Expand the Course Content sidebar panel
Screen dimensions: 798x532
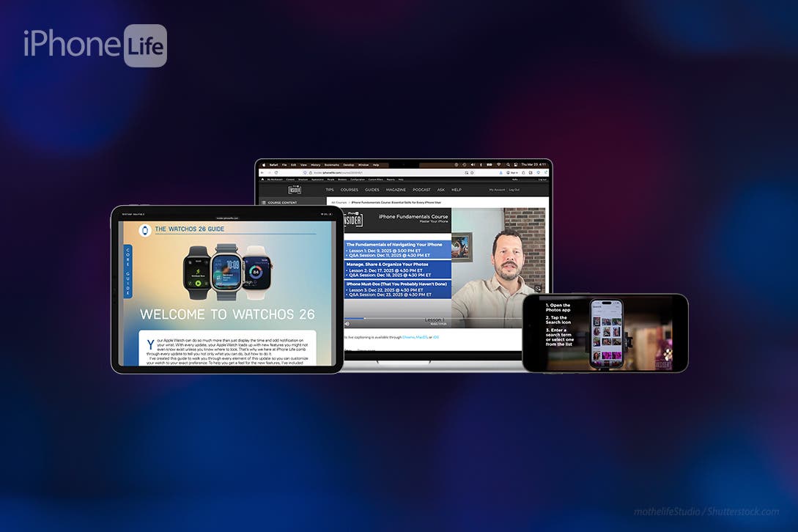[281, 202]
